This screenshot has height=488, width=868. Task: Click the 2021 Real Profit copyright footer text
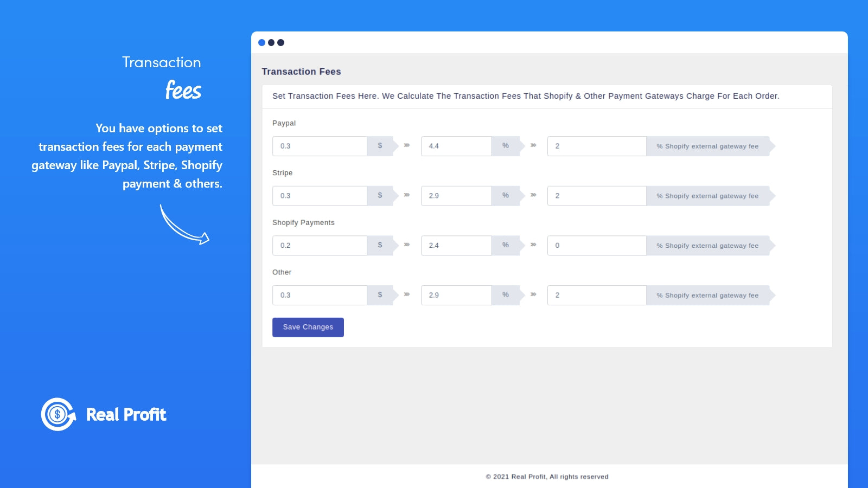point(547,477)
